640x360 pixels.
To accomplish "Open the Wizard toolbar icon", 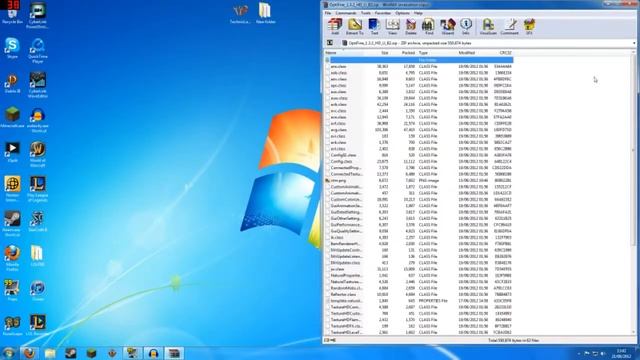I will [x=448, y=27].
